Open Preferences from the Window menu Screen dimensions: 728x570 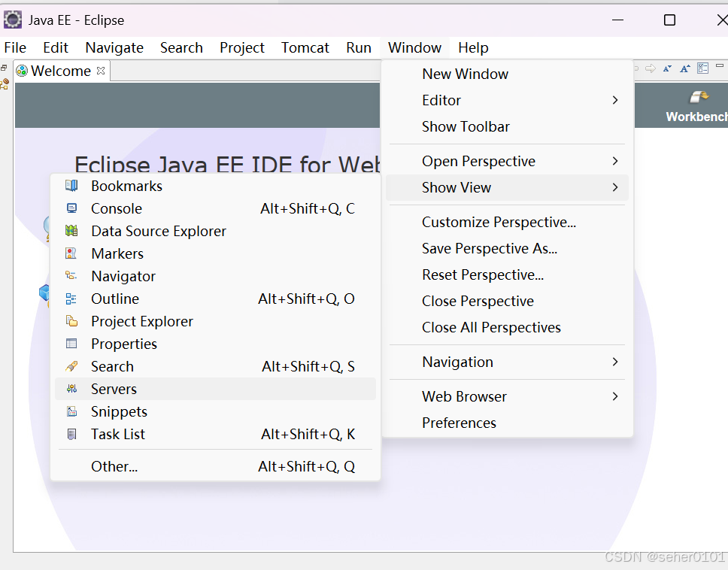point(507,423)
